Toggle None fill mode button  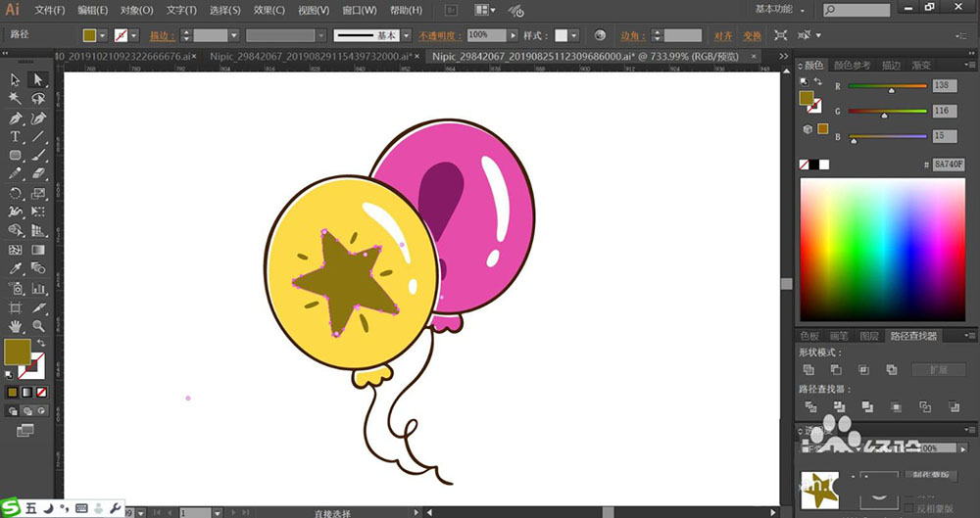[x=41, y=393]
